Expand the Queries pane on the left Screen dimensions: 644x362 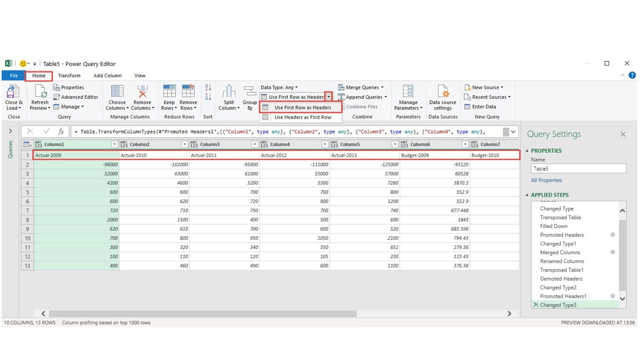point(10,131)
